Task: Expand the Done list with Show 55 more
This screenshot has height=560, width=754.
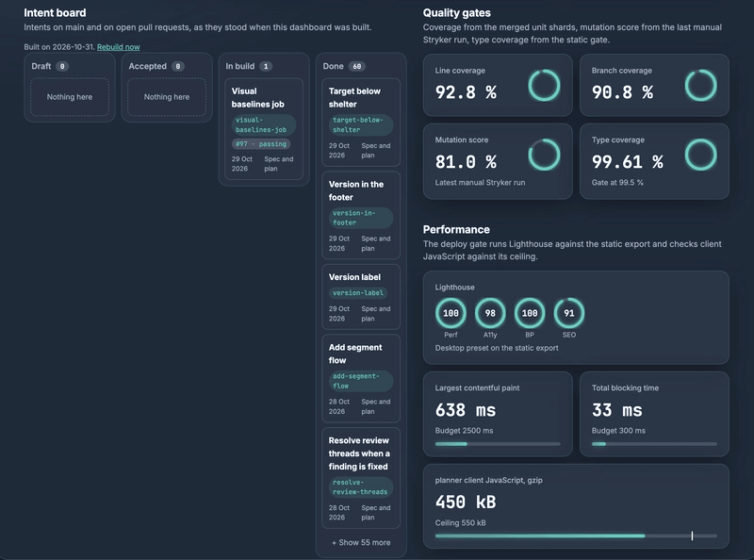Action: tap(361, 543)
